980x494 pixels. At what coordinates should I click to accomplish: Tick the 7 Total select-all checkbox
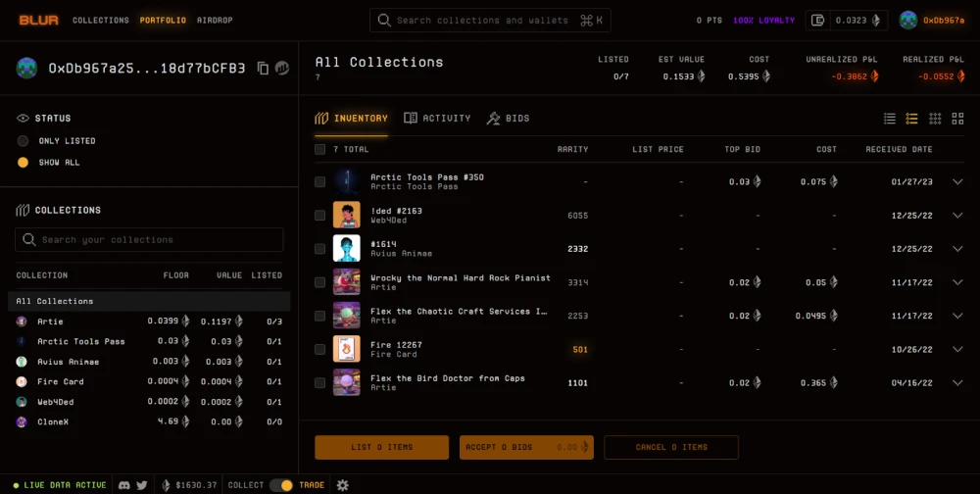[x=320, y=149]
